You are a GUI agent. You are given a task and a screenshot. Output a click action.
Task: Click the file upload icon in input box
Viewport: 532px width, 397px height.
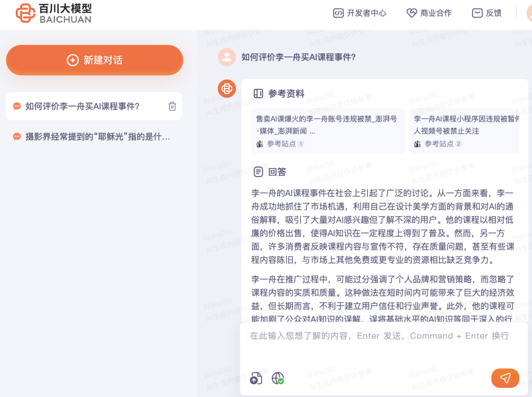pos(256,378)
